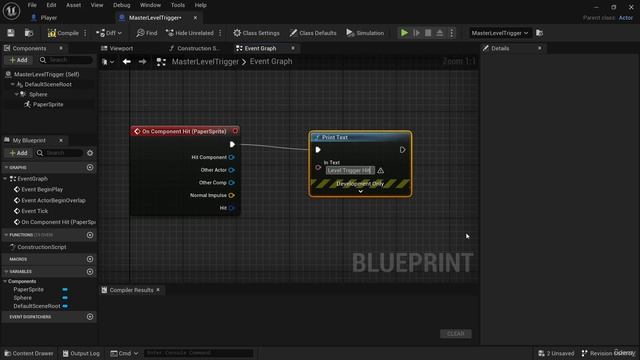640x360 pixels.
Task: Open the graph bookmarks dropdown
Action: pos(108,62)
